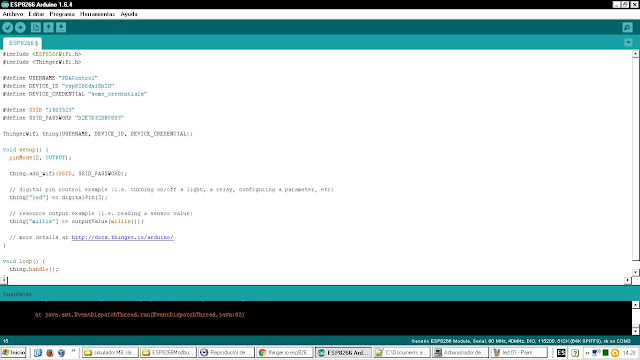
Task: Click the first quick launch icon beside Inicio
Action: pos(38,353)
